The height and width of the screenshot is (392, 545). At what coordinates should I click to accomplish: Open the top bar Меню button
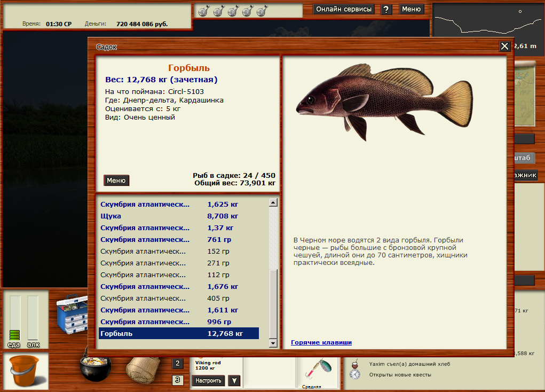pos(411,10)
